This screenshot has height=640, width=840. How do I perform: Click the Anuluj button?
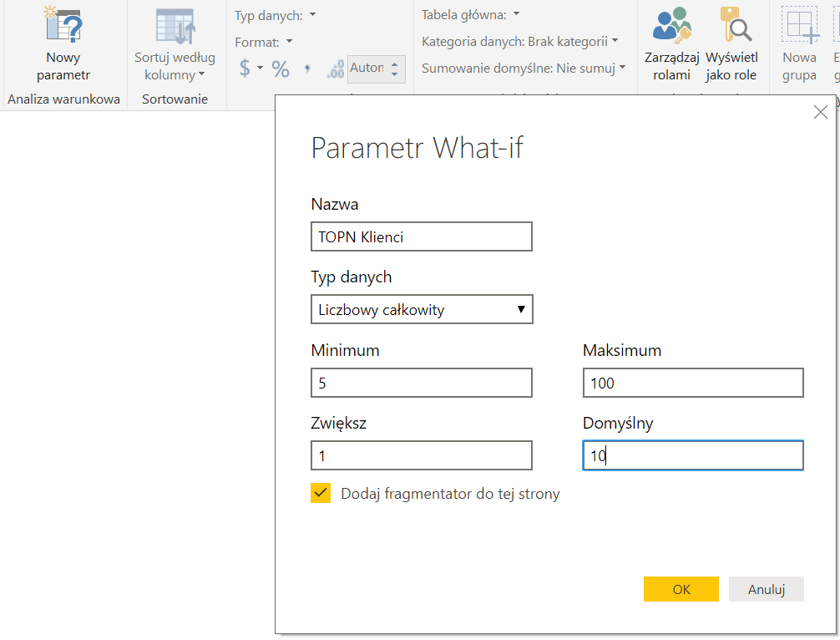(766, 589)
